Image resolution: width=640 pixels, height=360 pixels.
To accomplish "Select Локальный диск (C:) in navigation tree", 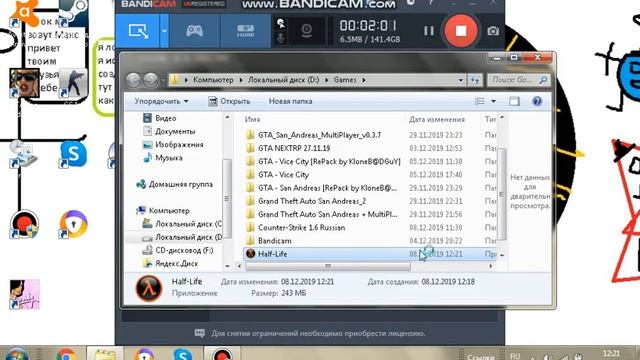I will pyautogui.click(x=182, y=224).
